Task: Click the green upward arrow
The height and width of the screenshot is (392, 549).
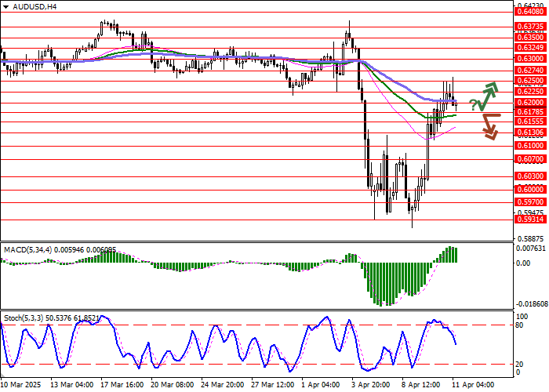Action: 488,95
